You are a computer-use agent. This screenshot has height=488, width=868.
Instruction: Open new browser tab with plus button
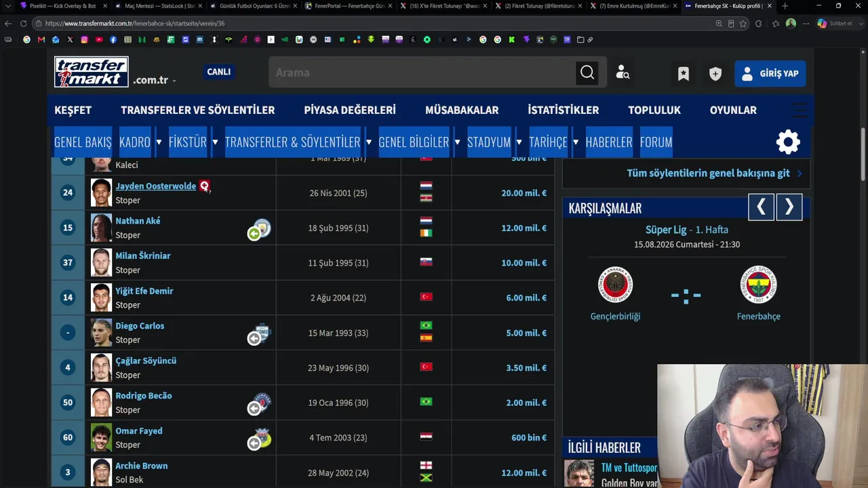[x=785, y=6]
